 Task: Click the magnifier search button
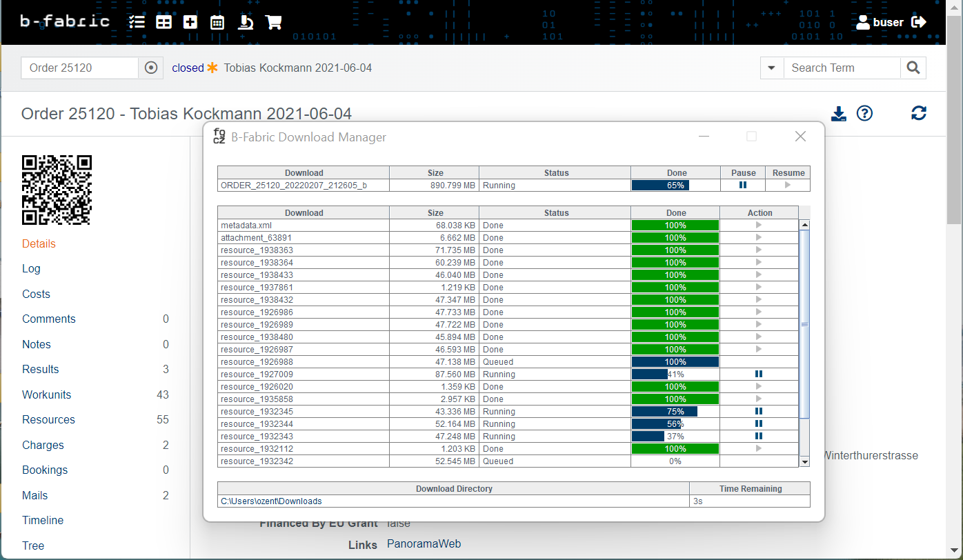click(913, 68)
